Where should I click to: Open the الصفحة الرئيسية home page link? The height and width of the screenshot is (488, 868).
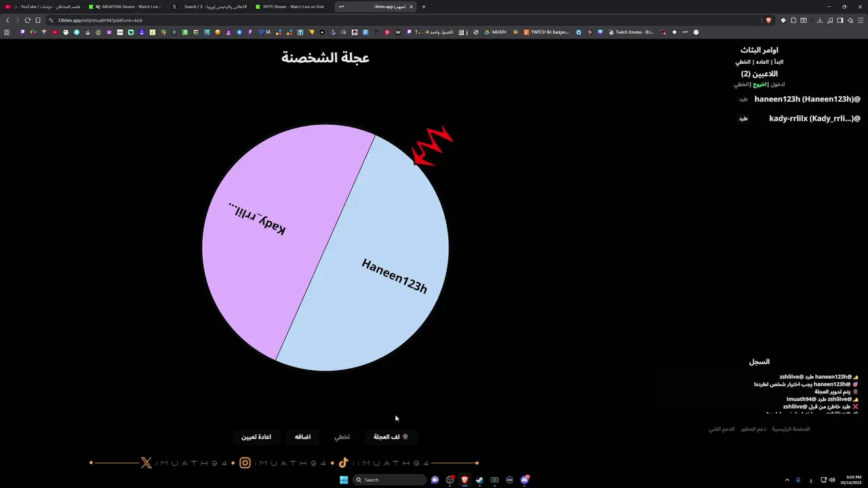pyautogui.click(x=791, y=429)
